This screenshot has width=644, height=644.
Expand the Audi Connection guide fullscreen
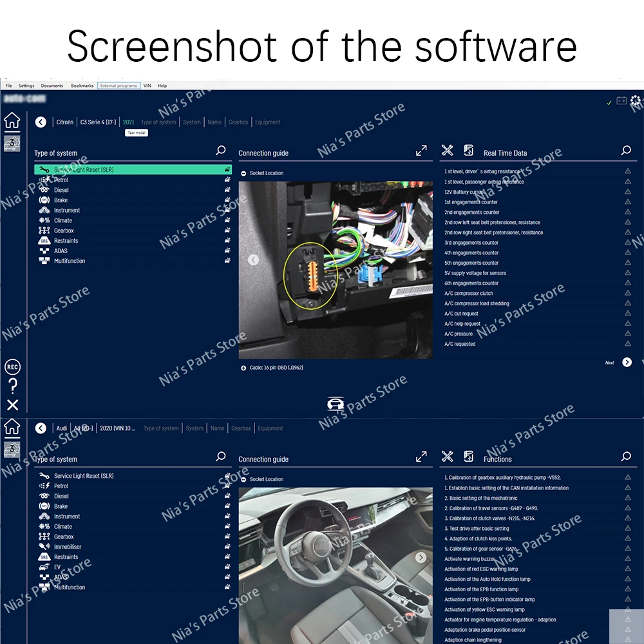[421, 457]
